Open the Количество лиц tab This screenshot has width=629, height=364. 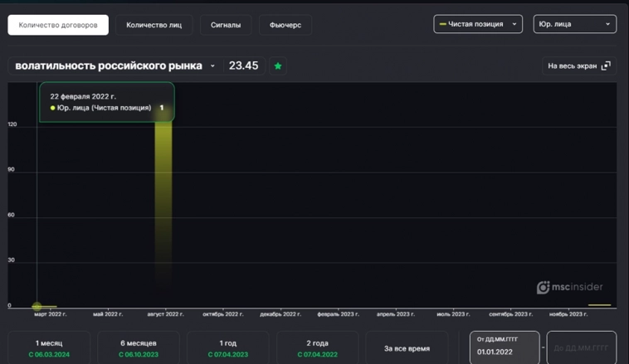(x=154, y=25)
